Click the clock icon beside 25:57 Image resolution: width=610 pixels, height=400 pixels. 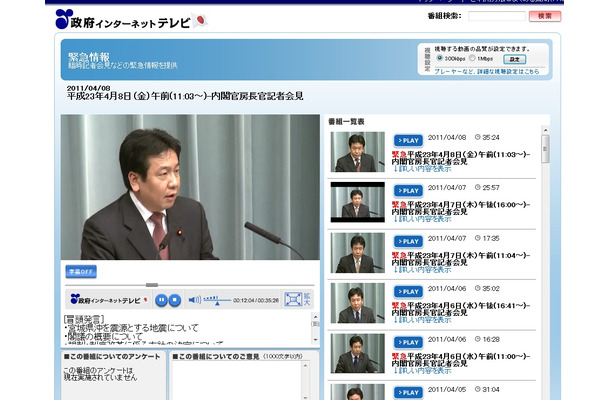pyautogui.click(x=477, y=187)
